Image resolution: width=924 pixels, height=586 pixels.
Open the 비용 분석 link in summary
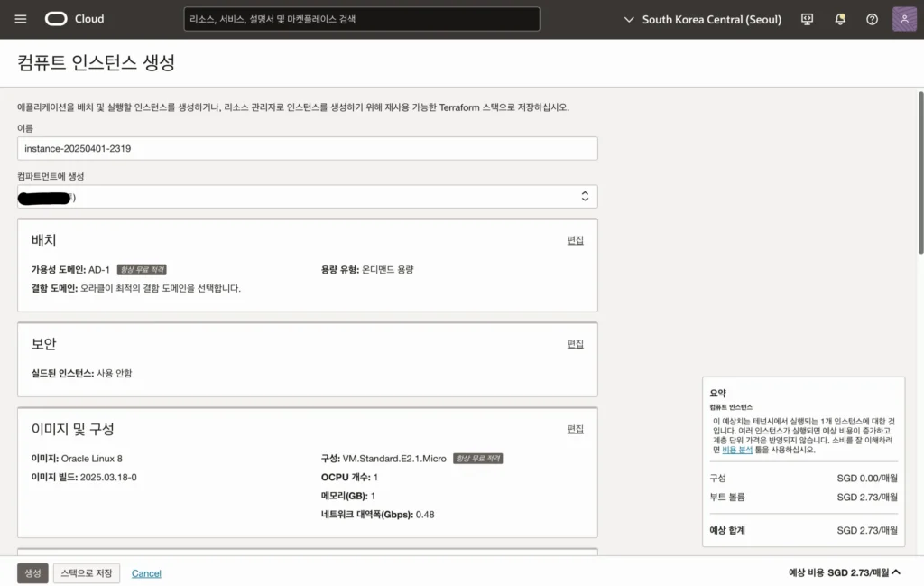click(737, 449)
